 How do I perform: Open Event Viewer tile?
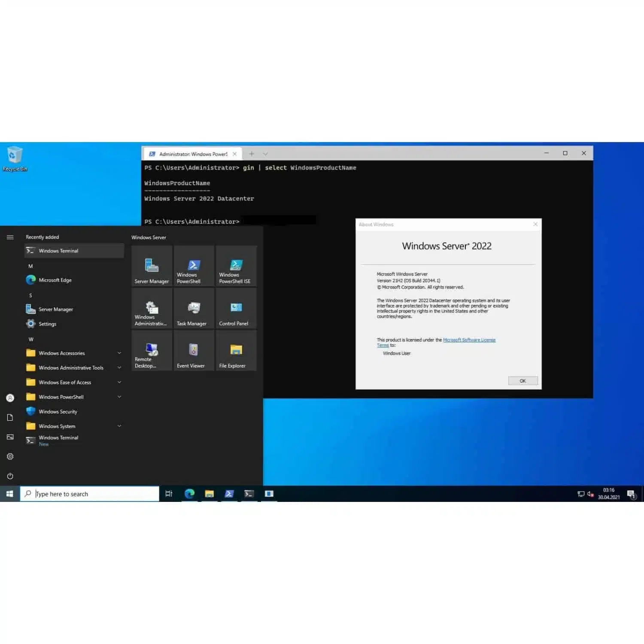coord(194,350)
